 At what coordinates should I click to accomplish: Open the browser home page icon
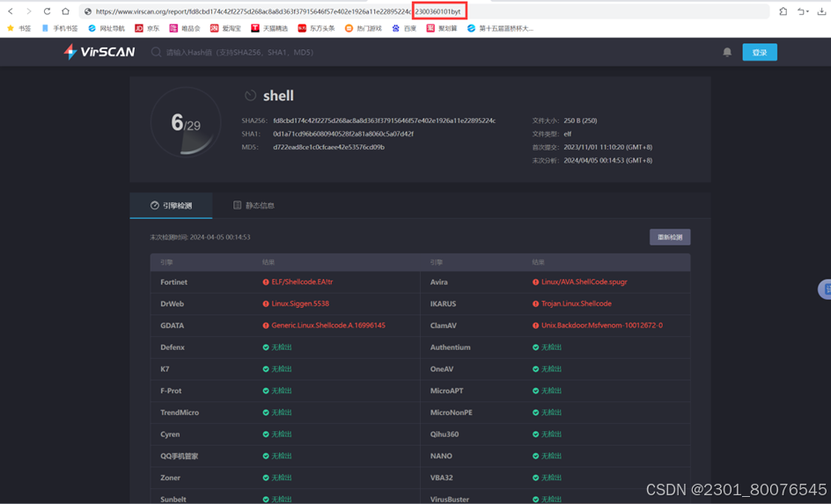65,11
